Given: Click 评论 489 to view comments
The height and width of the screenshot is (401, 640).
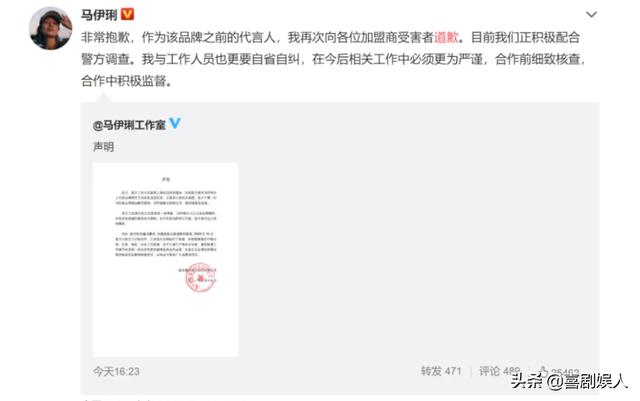Looking at the screenshot, I should pos(499,371).
